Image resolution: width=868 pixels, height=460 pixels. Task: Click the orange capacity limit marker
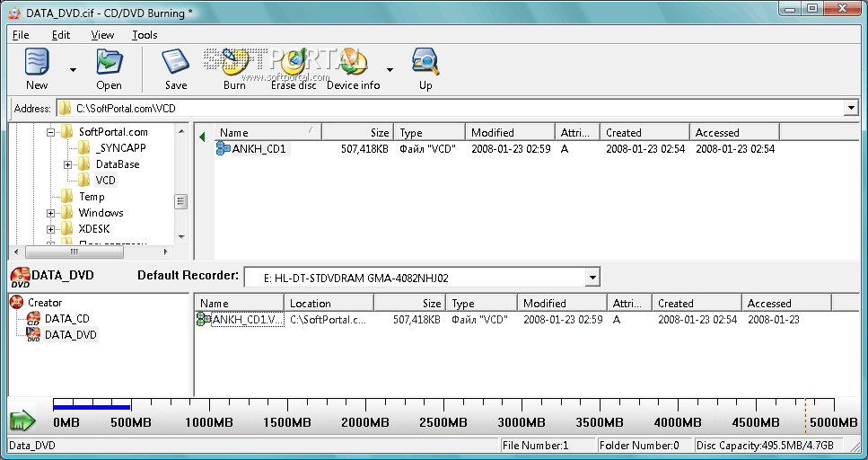[x=805, y=416]
